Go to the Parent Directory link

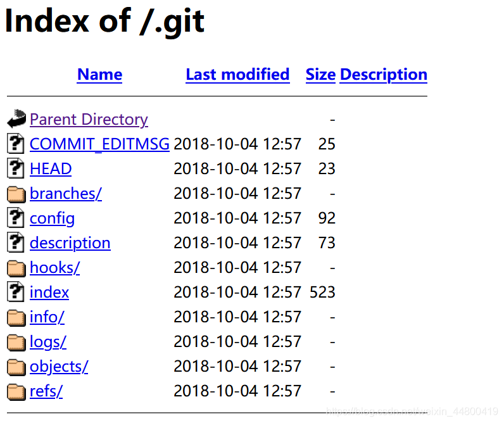click(89, 119)
